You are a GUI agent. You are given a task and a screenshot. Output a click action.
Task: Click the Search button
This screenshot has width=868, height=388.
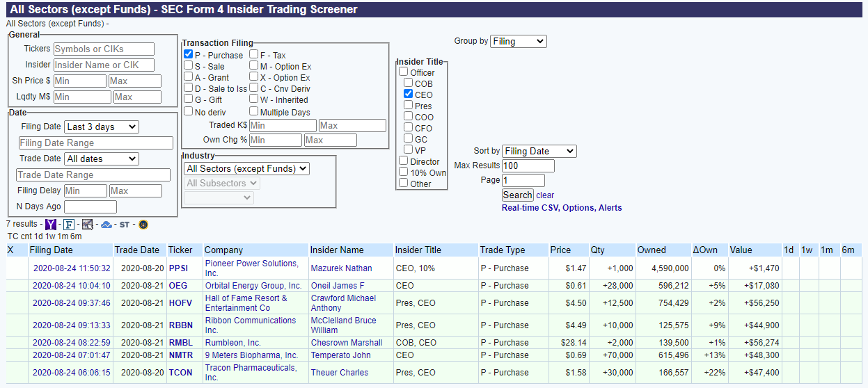(x=518, y=195)
